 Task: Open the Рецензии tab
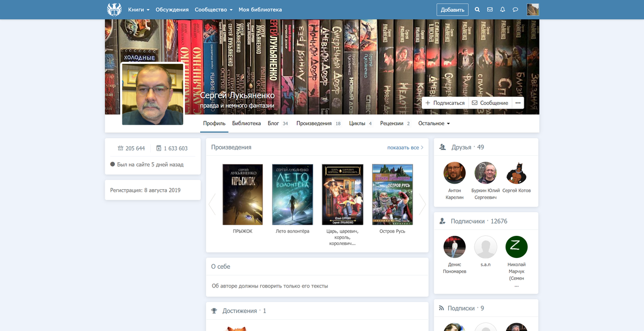point(394,123)
